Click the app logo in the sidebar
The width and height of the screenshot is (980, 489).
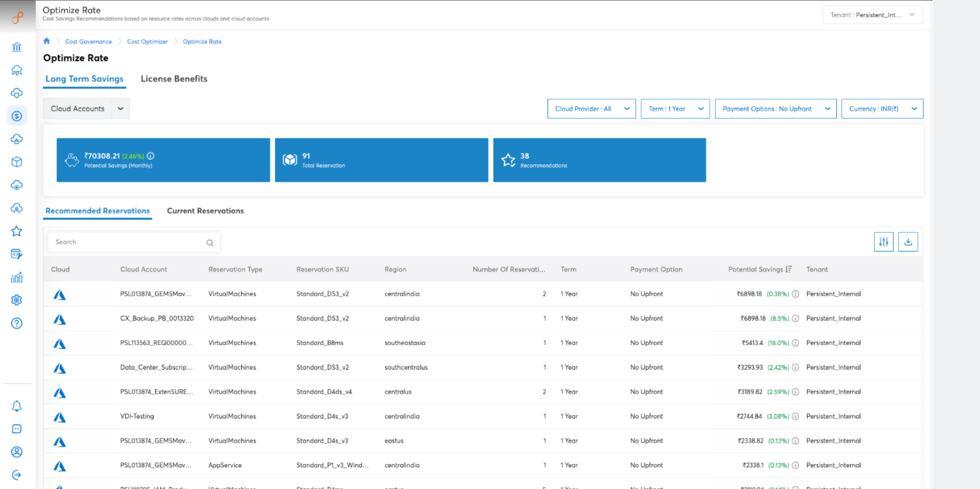coord(17,17)
